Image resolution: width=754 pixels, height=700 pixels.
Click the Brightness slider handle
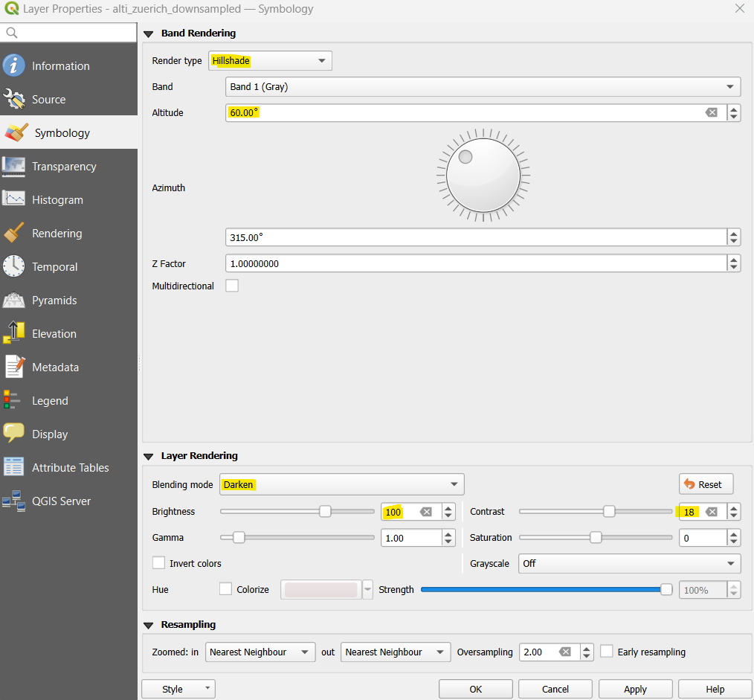tap(325, 511)
